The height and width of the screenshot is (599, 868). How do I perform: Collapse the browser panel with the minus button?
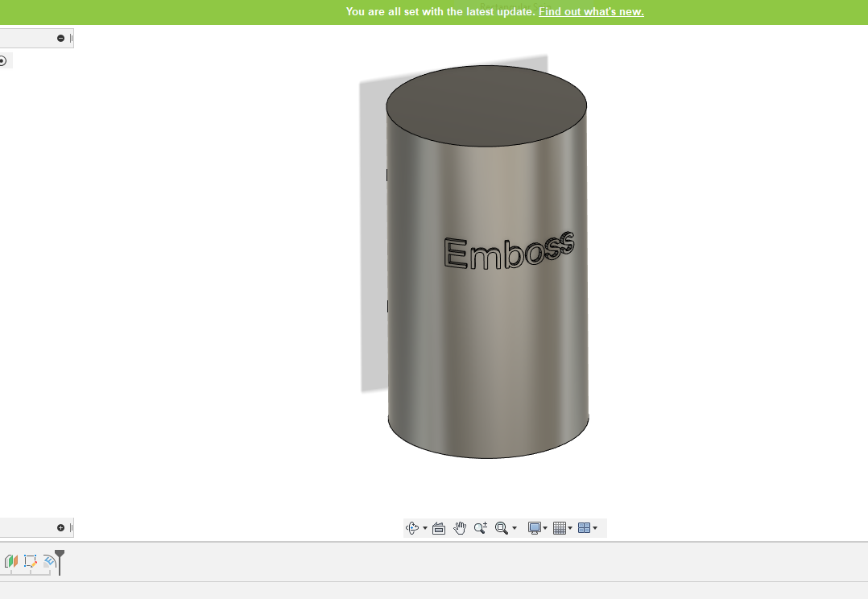[x=60, y=38]
